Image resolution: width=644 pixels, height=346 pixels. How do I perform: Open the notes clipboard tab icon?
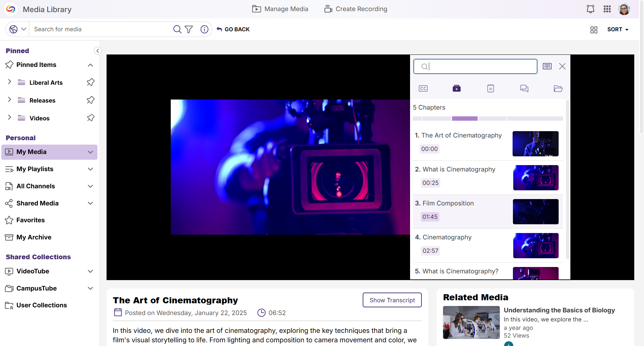click(491, 88)
